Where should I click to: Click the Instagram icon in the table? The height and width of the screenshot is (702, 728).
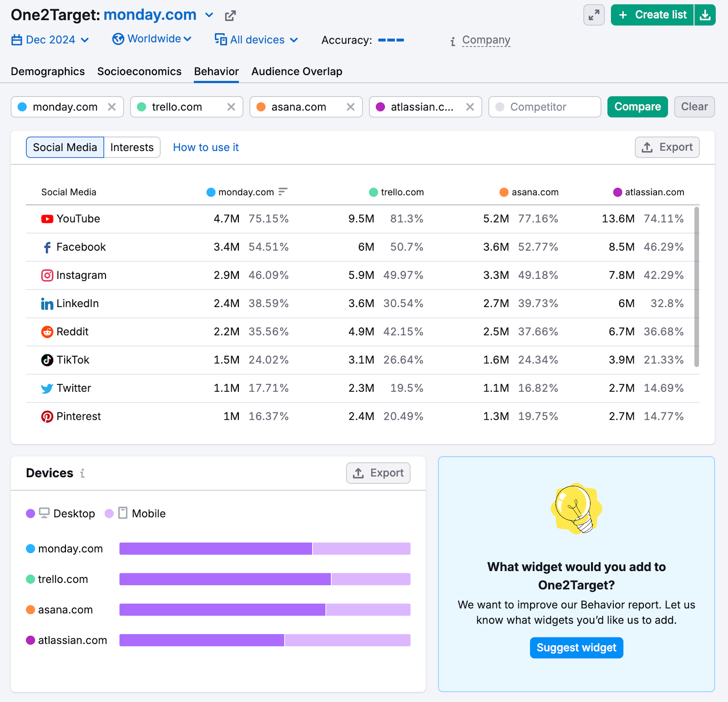point(47,275)
